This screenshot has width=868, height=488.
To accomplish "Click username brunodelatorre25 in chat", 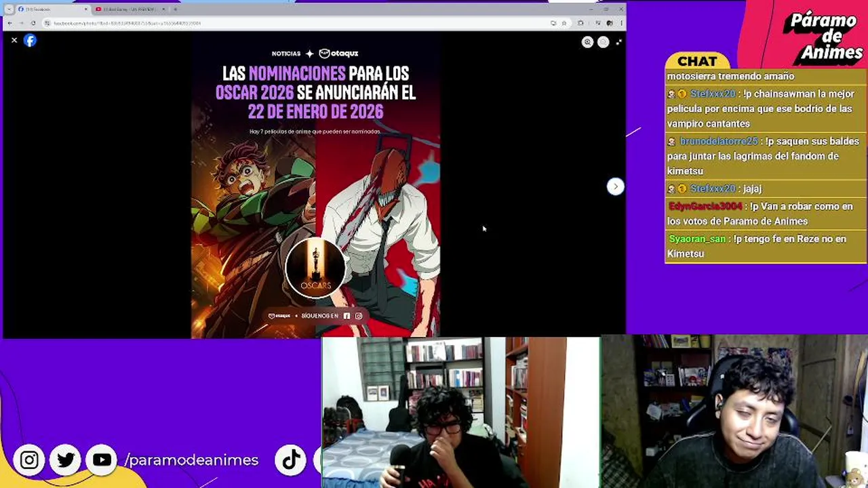I will (718, 141).
